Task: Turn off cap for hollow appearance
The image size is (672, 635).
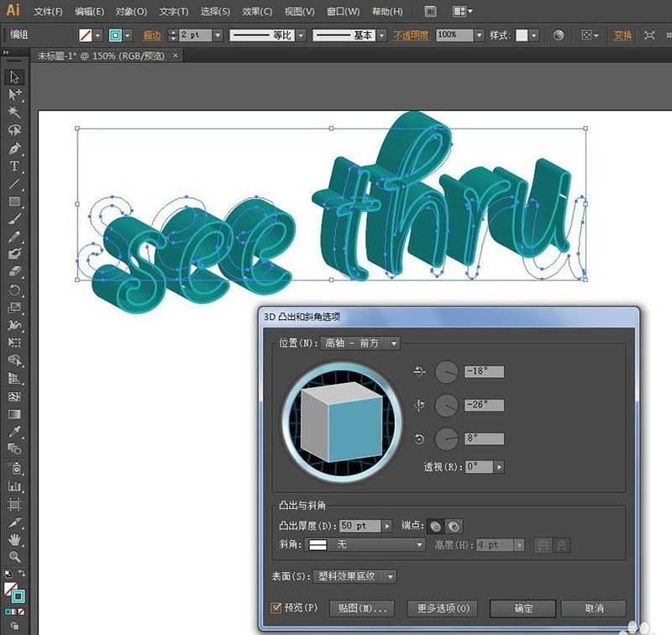Action: (x=454, y=526)
